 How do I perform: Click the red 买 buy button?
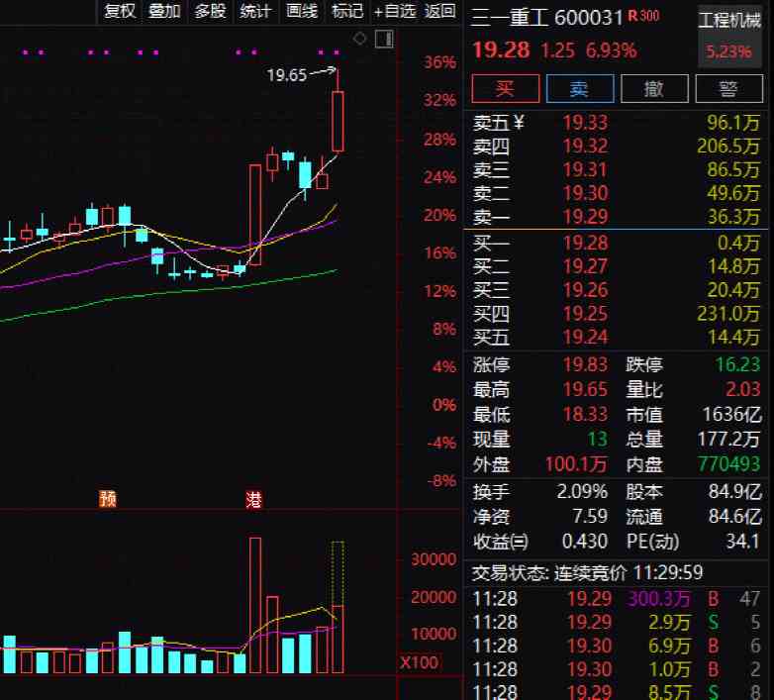tap(506, 89)
